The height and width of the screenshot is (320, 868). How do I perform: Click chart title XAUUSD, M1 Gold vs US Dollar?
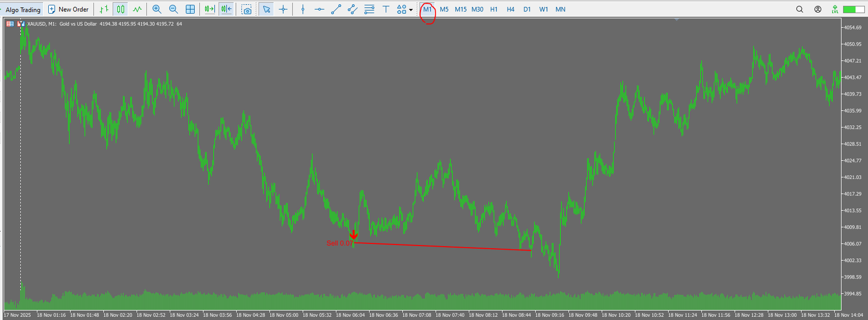tap(62, 24)
